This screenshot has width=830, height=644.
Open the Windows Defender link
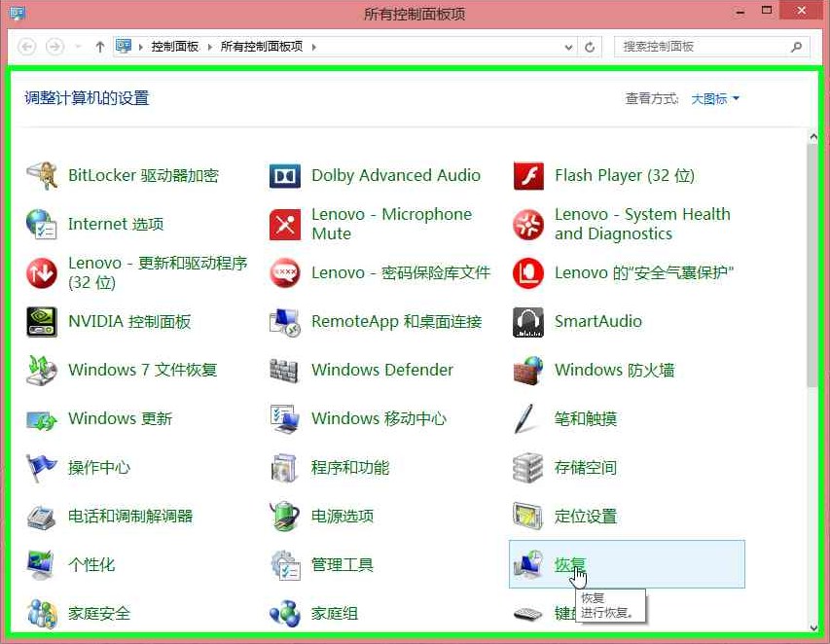(381, 371)
